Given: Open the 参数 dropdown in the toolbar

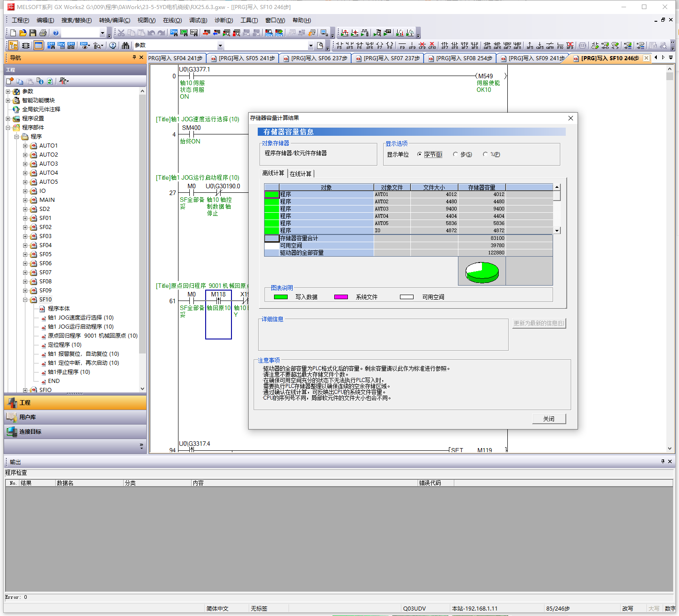Looking at the screenshot, I should click(x=220, y=46).
